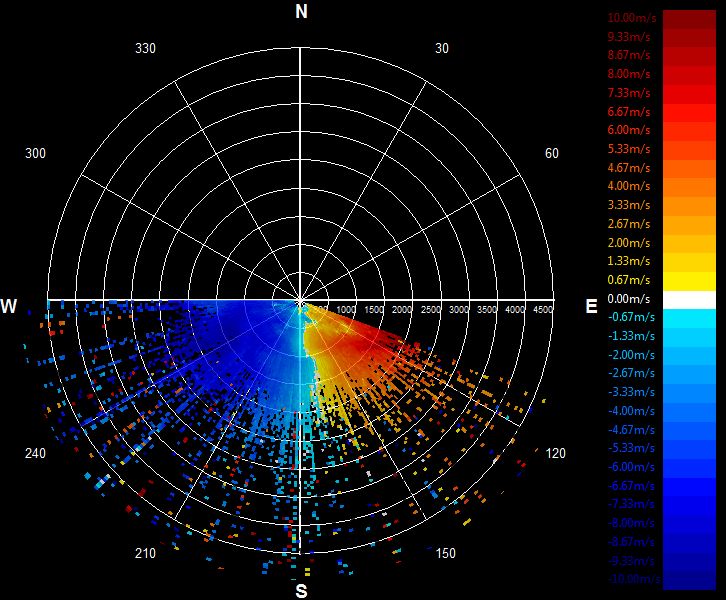Click the 4000 range ring label
The image size is (726, 600).
[x=515, y=310]
